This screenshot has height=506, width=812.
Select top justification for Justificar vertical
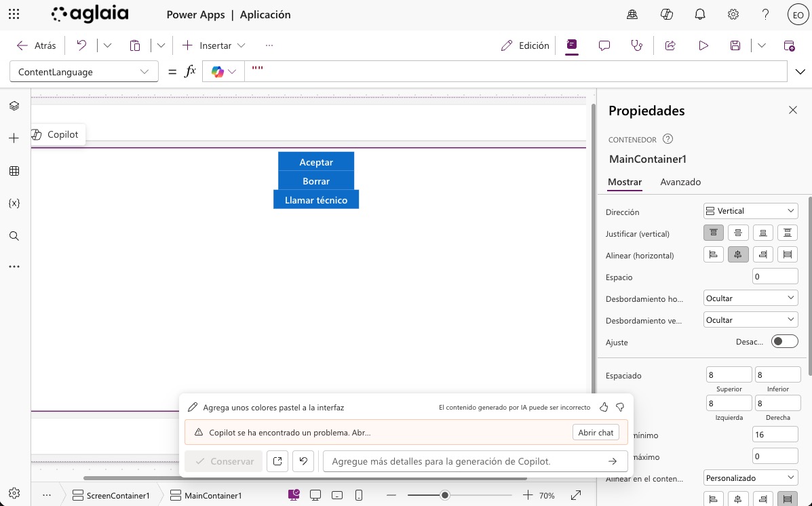click(x=713, y=232)
